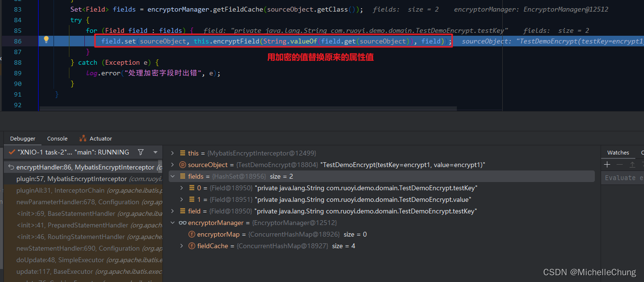Click the move watch up arrow icon
644x282 pixels.
coord(631,165)
